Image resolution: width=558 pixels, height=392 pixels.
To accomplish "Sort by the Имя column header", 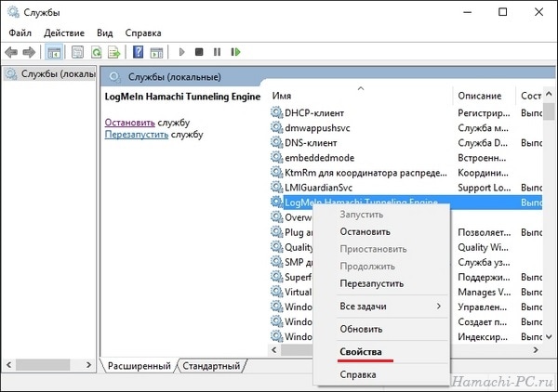I will point(360,96).
